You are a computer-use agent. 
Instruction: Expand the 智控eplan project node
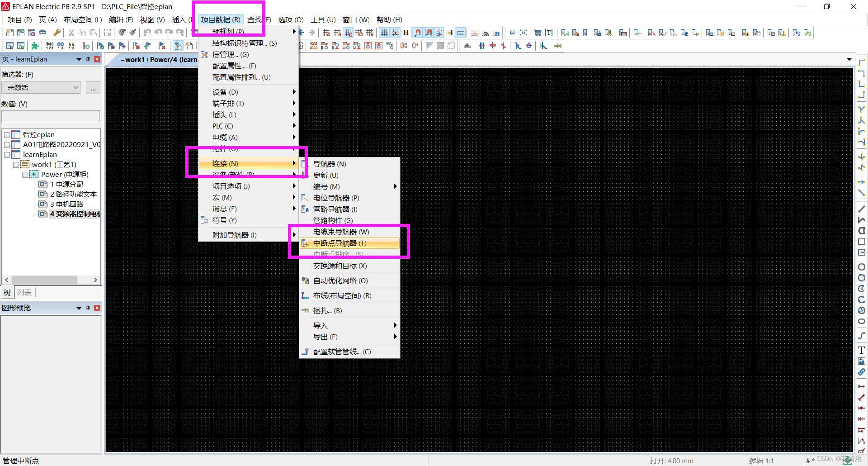[7, 135]
